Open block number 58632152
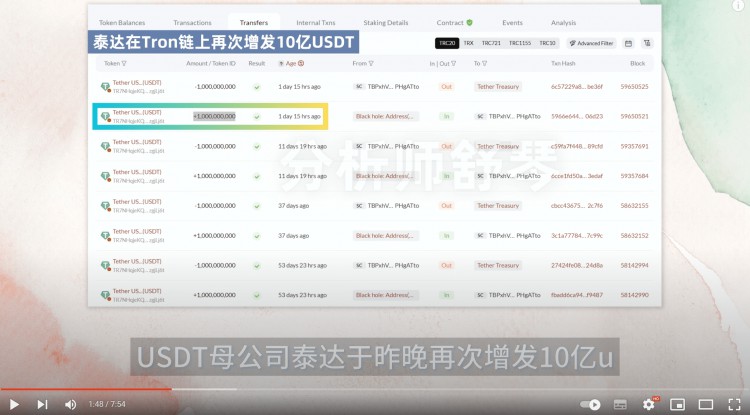750x415 pixels. pos(634,236)
